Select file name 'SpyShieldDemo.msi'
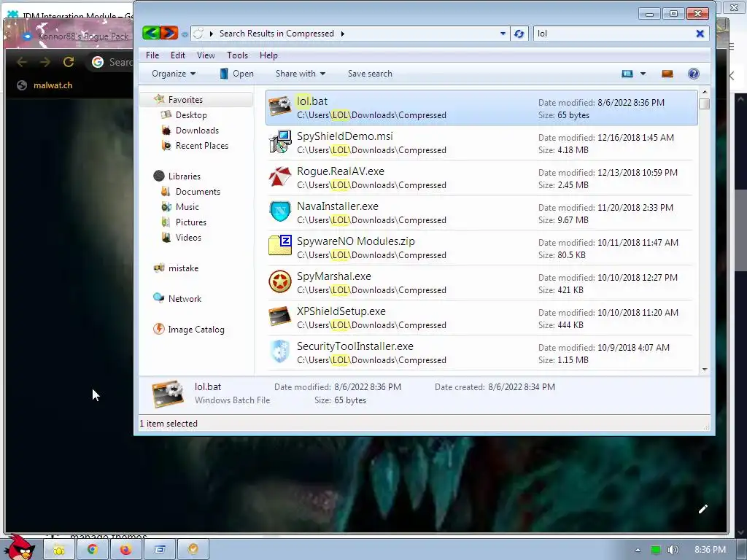This screenshot has width=747, height=560. click(345, 136)
